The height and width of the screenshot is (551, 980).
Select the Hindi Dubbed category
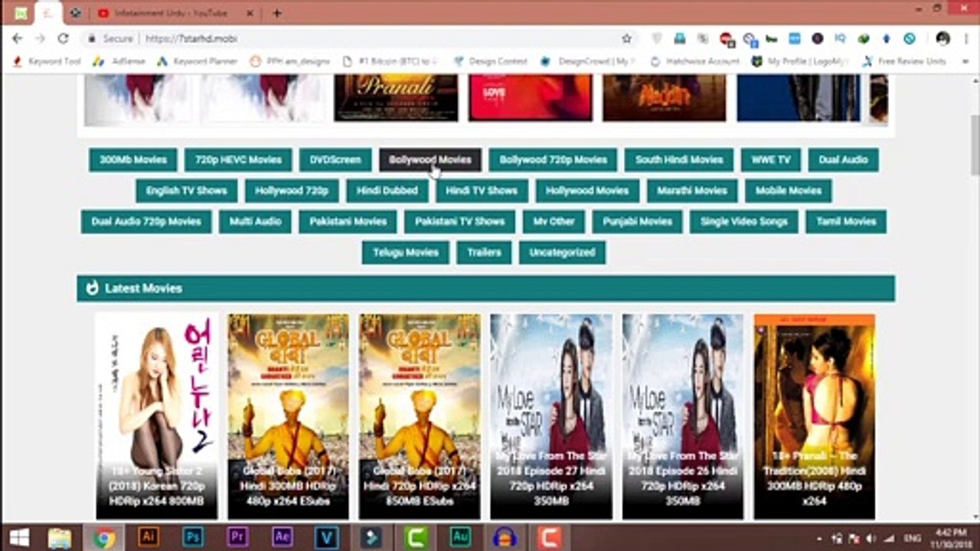387,191
